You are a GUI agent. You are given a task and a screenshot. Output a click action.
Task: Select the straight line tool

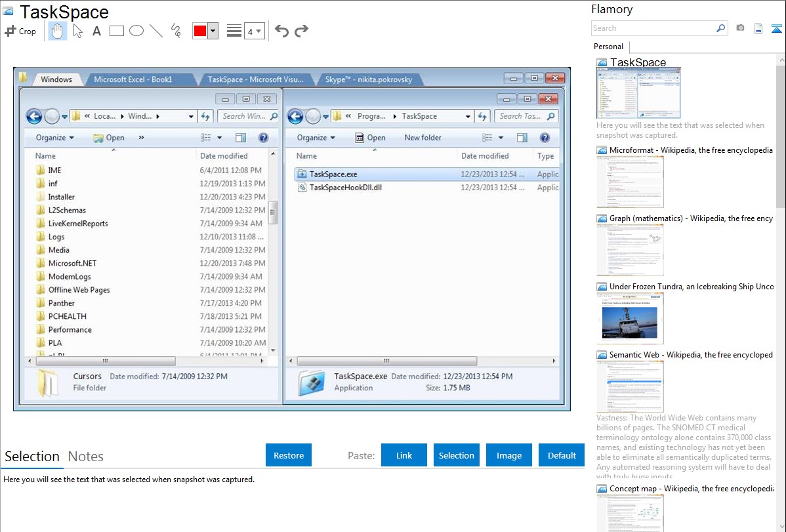pos(156,31)
